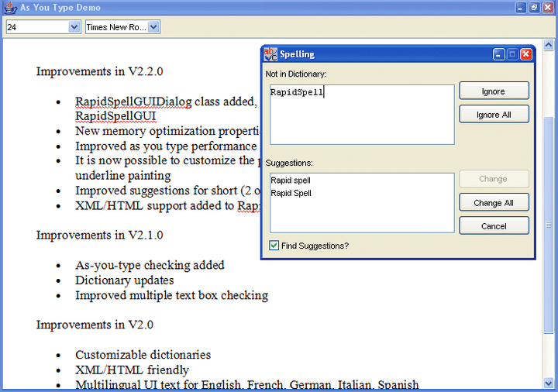
Task: Click the heading 'Improvements in V2.0'
Action: coord(95,325)
